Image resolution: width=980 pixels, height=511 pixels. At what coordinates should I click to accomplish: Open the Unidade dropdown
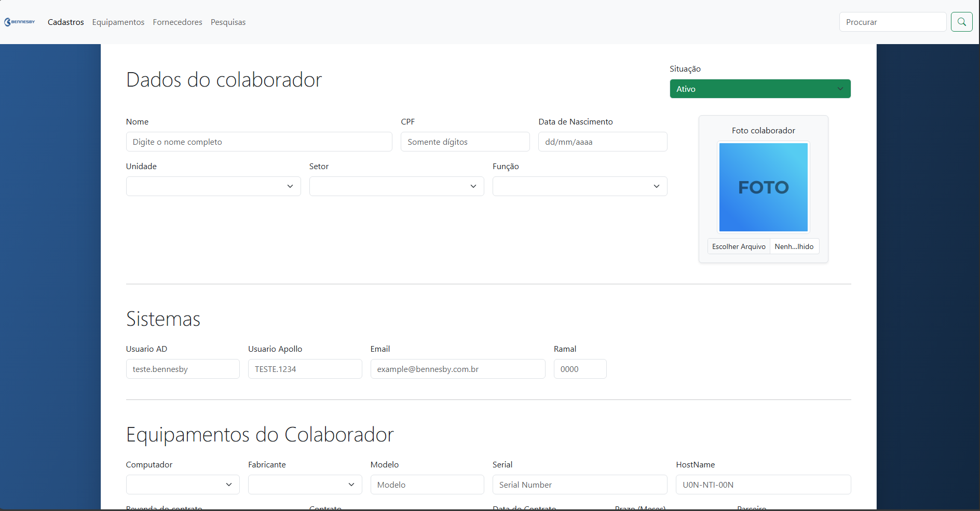coord(213,186)
